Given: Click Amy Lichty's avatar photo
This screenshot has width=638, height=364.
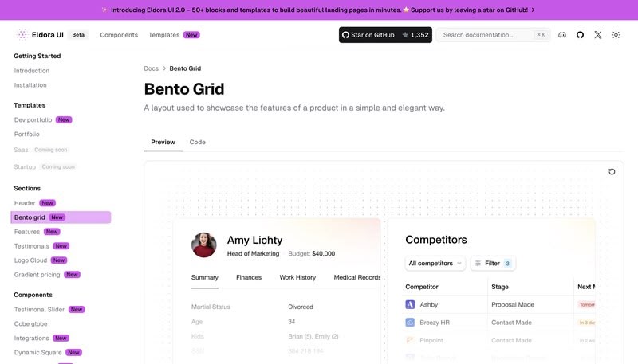Looking at the screenshot, I should point(204,245).
